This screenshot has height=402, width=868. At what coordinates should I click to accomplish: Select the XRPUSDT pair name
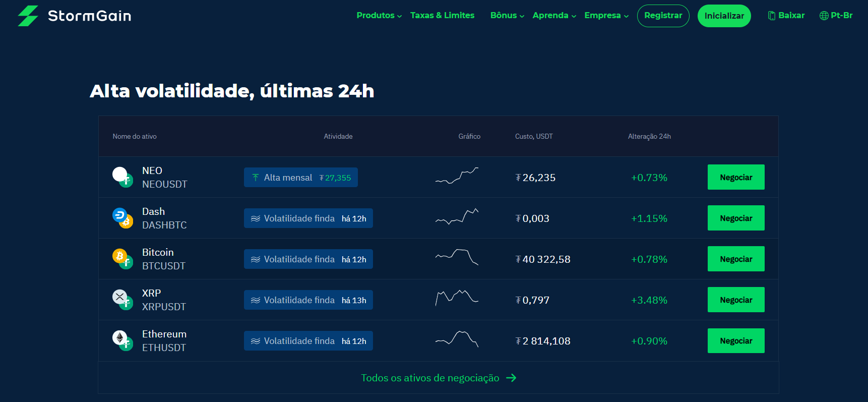pyautogui.click(x=164, y=307)
